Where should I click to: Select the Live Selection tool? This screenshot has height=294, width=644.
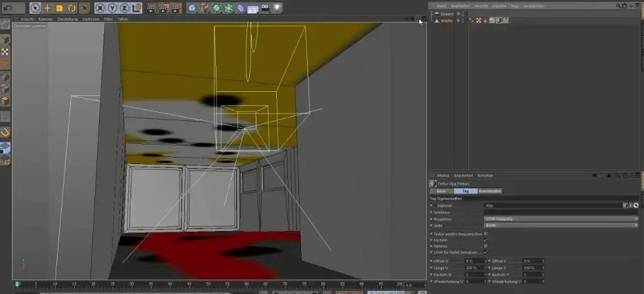[x=35, y=8]
